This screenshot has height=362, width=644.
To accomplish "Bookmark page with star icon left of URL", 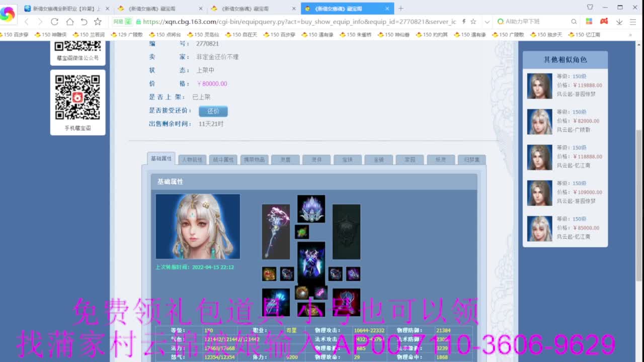I will click(98, 22).
